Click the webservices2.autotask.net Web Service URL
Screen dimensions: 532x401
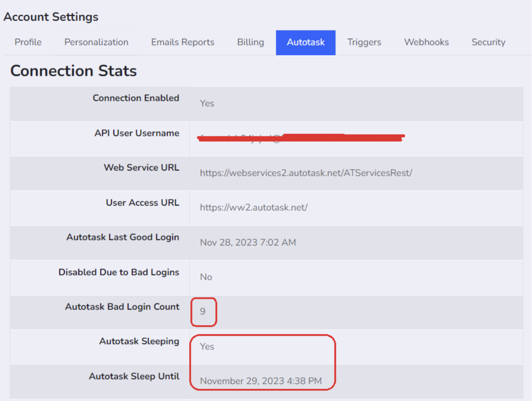306,173
